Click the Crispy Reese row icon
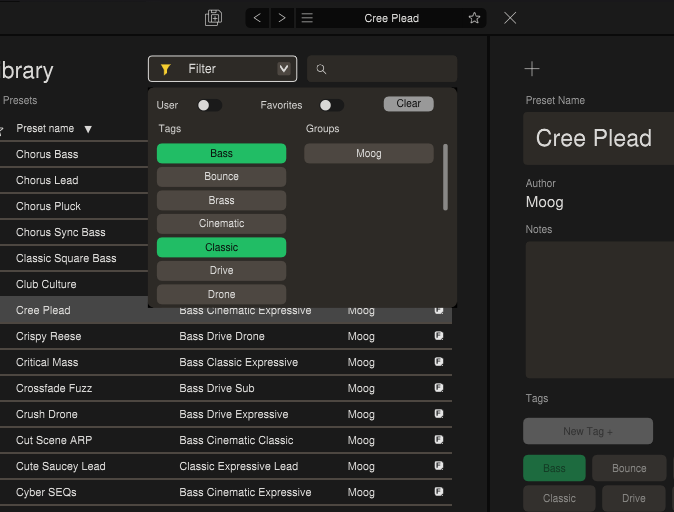Viewport: 674px width, 512px height. [x=438, y=336]
